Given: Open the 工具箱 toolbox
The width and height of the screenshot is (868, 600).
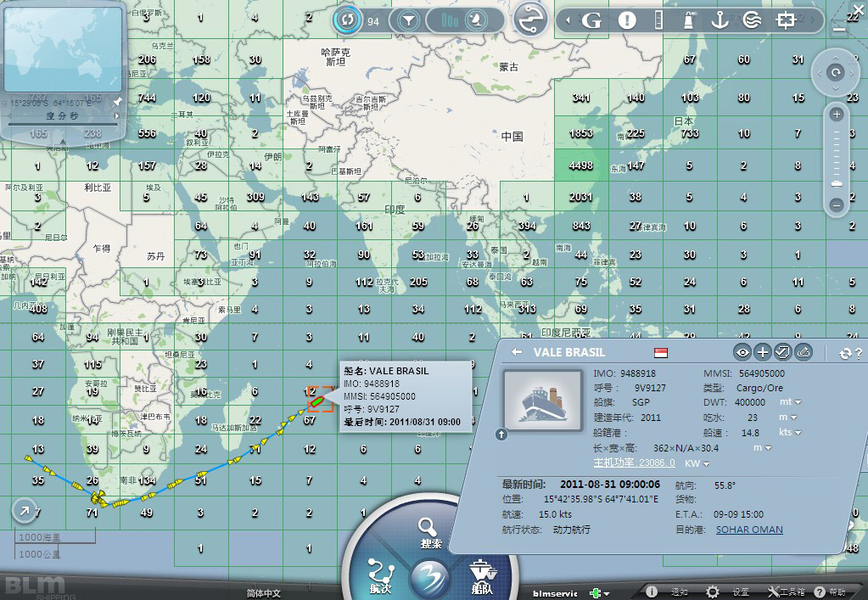Looking at the screenshot, I should (x=787, y=592).
